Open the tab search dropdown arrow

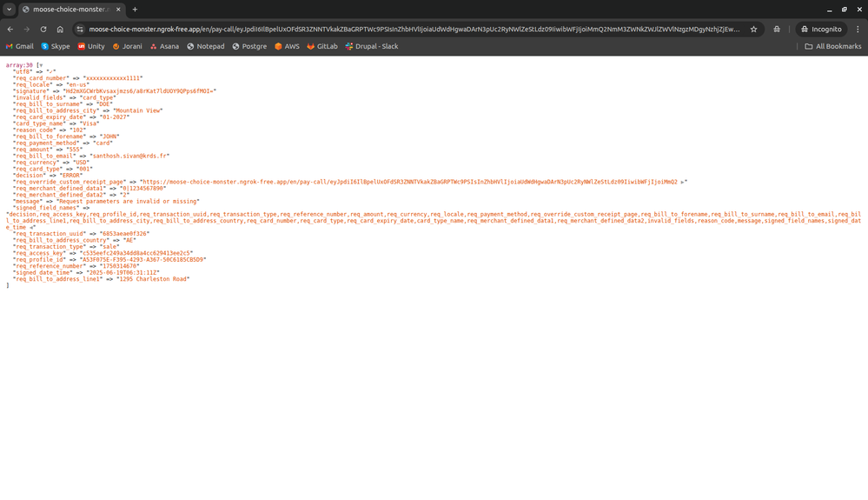pyautogui.click(x=9, y=9)
